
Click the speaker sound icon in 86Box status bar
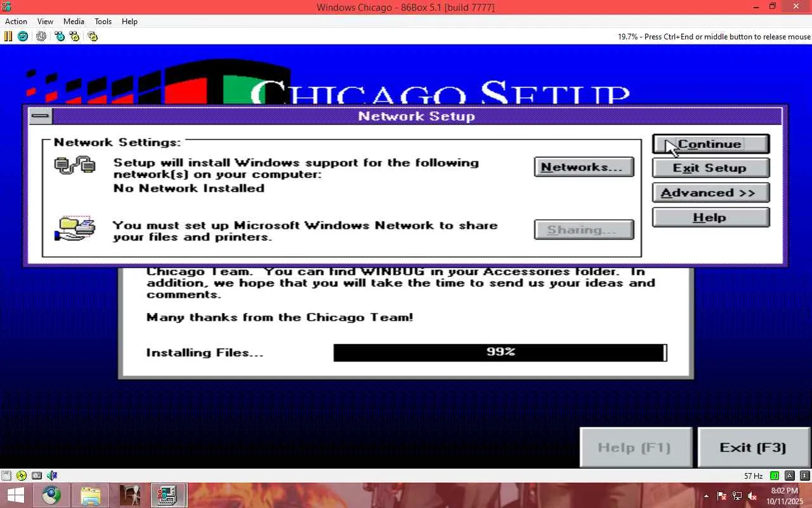[52, 476]
